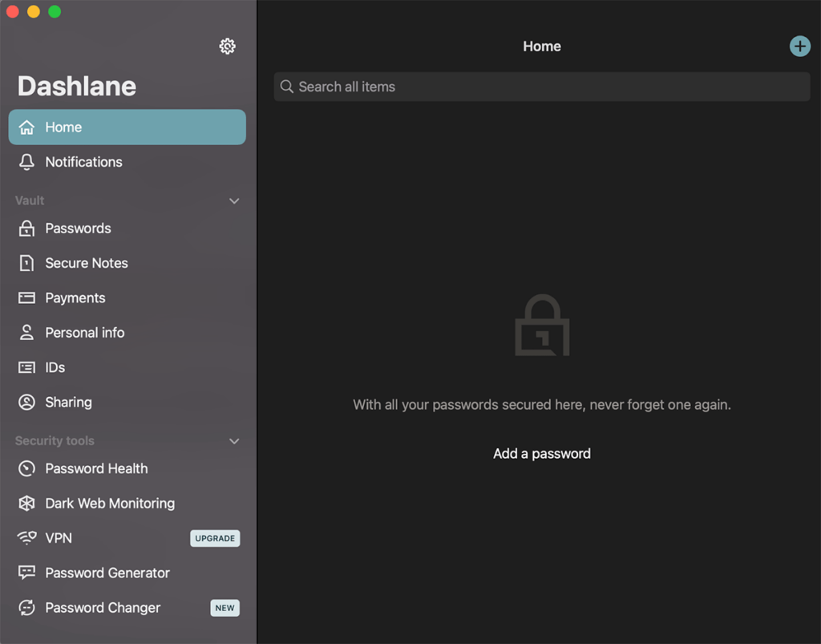The height and width of the screenshot is (644, 821).
Task: Click the UPGRADE badge beside VPN
Action: pyautogui.click(x=215, y=538)
